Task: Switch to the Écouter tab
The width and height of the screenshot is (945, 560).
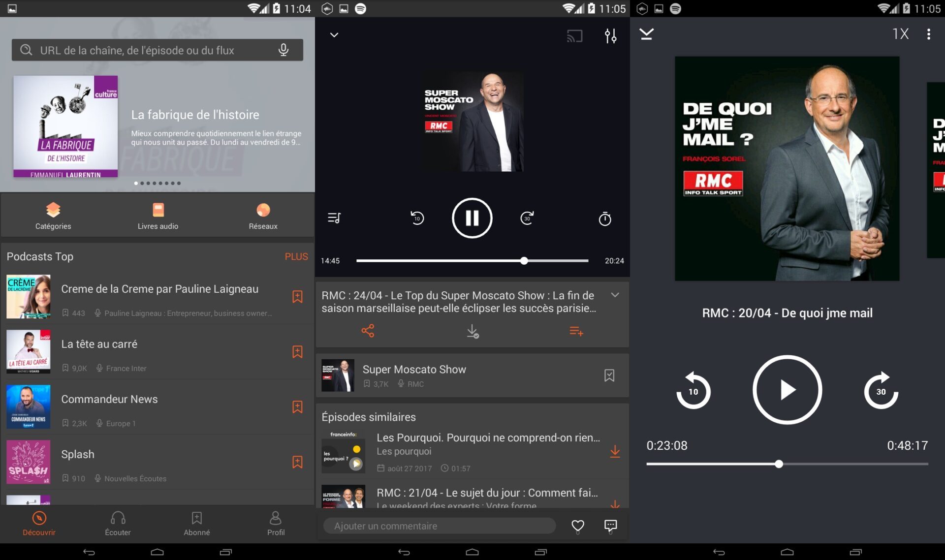Action: [x=118, y=524]
